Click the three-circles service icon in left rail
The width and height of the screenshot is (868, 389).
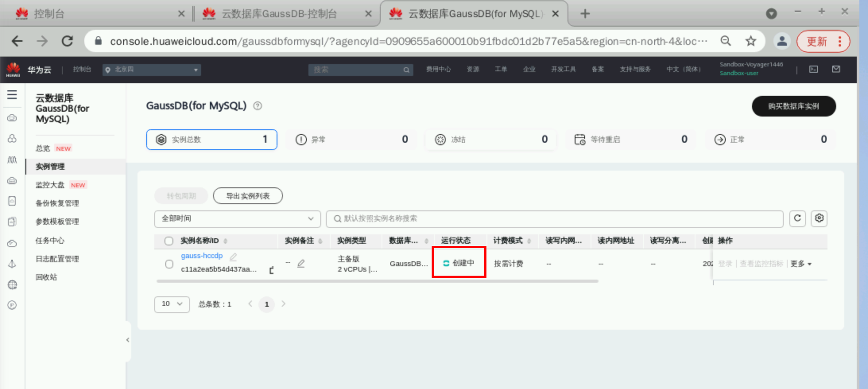point(12,138)
